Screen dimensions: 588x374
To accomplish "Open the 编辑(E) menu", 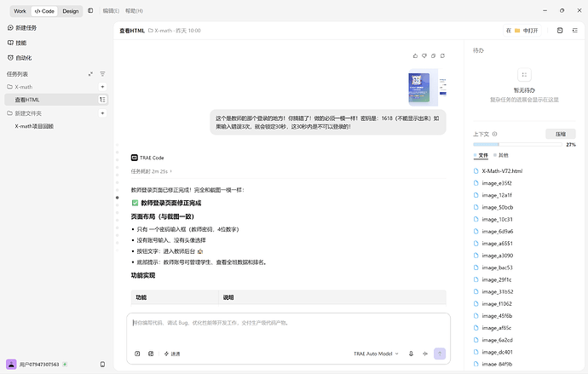I will [111, 11].
